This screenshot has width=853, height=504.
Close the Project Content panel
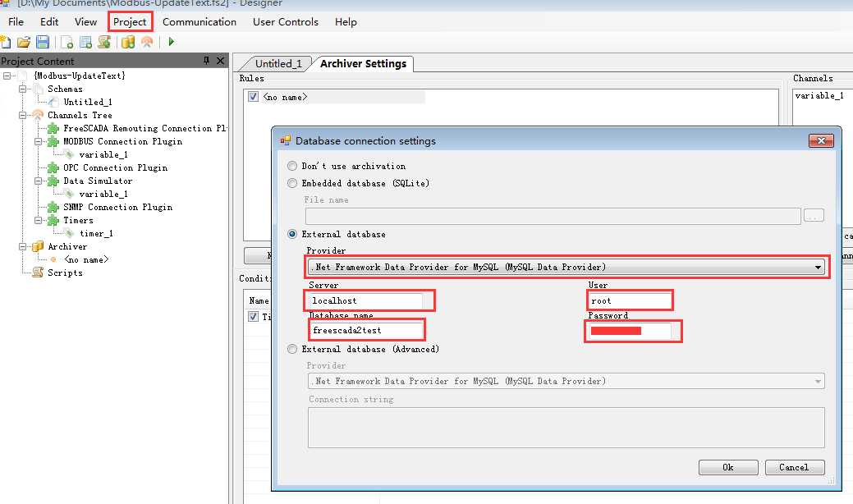pos(220,61)
